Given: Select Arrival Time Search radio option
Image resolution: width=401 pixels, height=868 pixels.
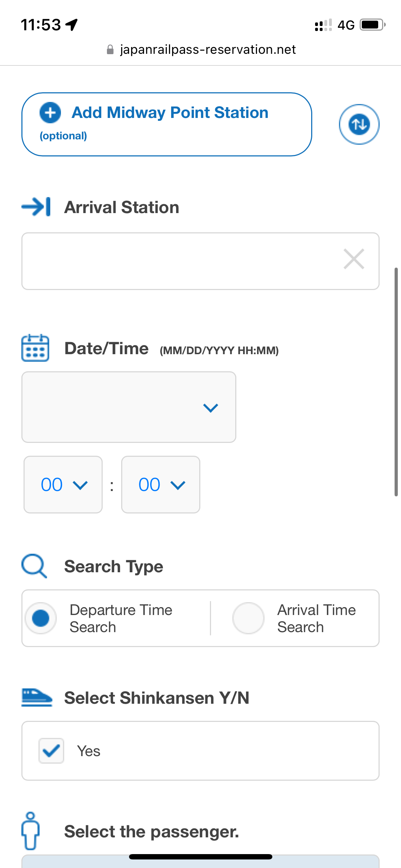Looking at the screenshot, I should [248, 618].
